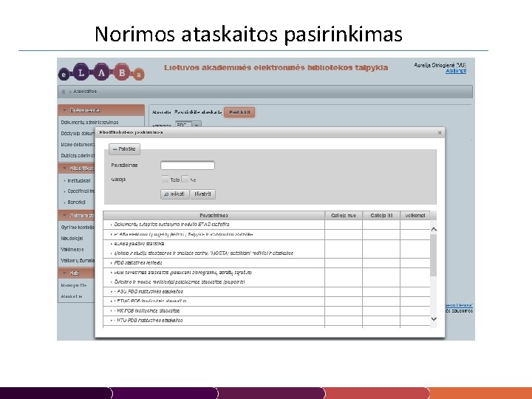Select row Dokumentų sutapties nustatymo modulio ETAS statistika

267,225
